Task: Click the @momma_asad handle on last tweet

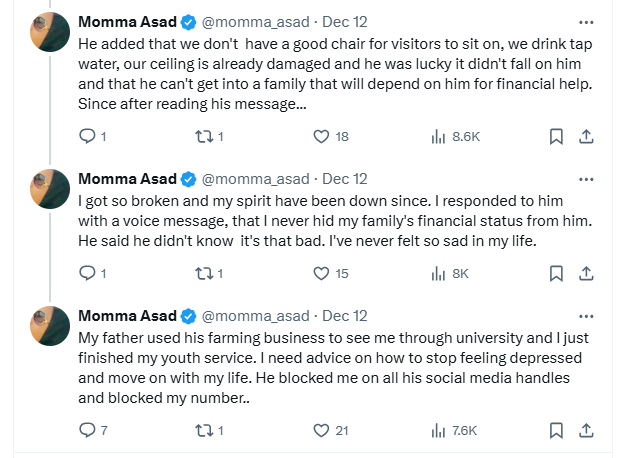Action: [x=256, y=316]
